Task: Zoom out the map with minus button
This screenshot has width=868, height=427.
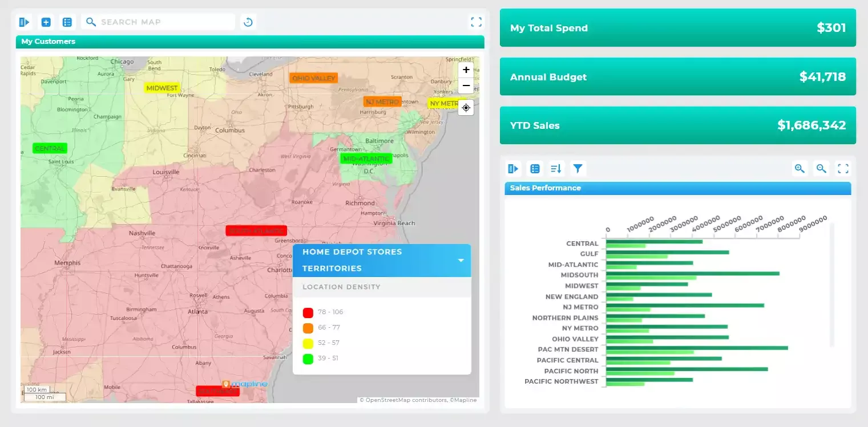Action: [466, 86]
